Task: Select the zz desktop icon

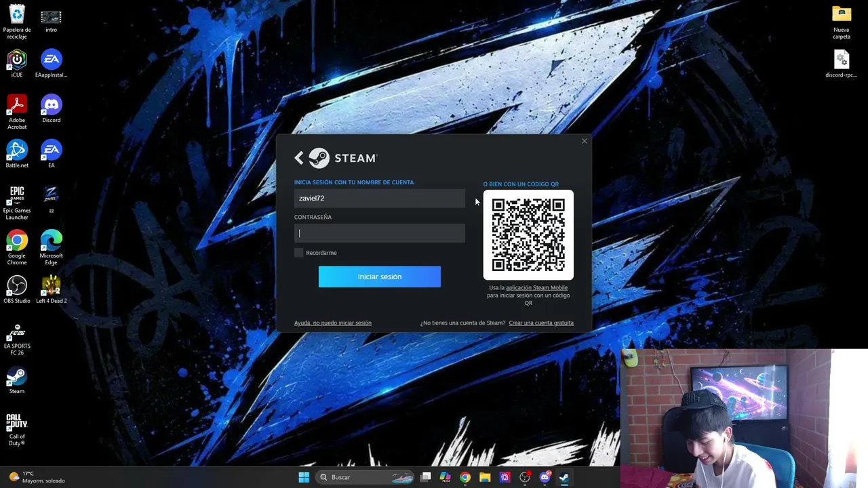Action: click(x=51, y=200)
